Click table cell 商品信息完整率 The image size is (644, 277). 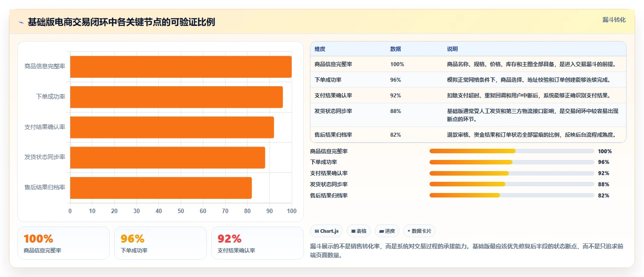point(333,64)
